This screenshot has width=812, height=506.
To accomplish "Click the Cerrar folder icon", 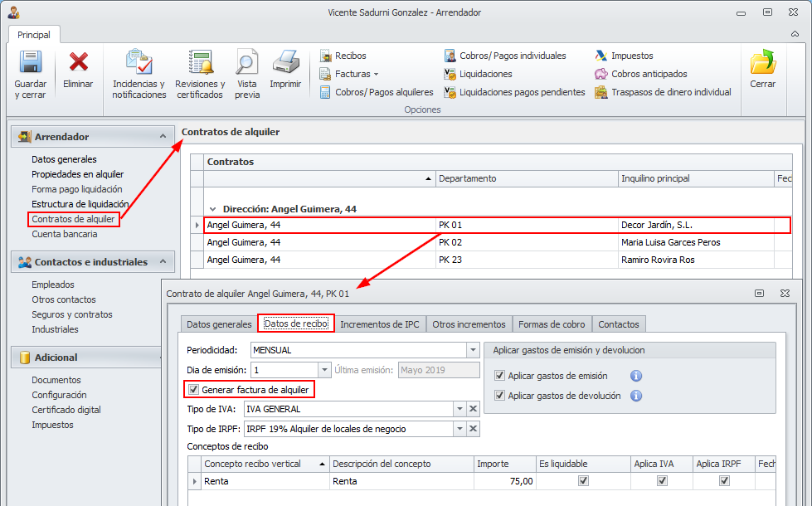I will coord(763,62).
